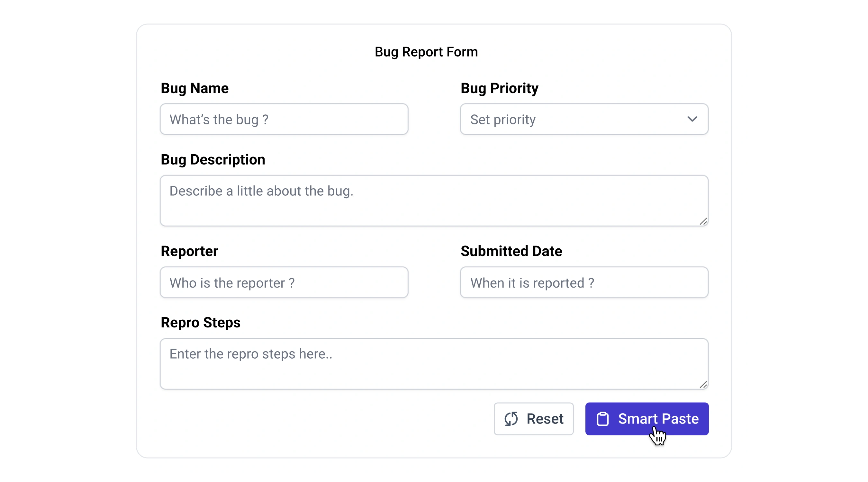The height and width of the screenshot is (482, 868).
Task: Click the Repro Steps resize handle
Action: pyautogui.click(x=703, y=385)
